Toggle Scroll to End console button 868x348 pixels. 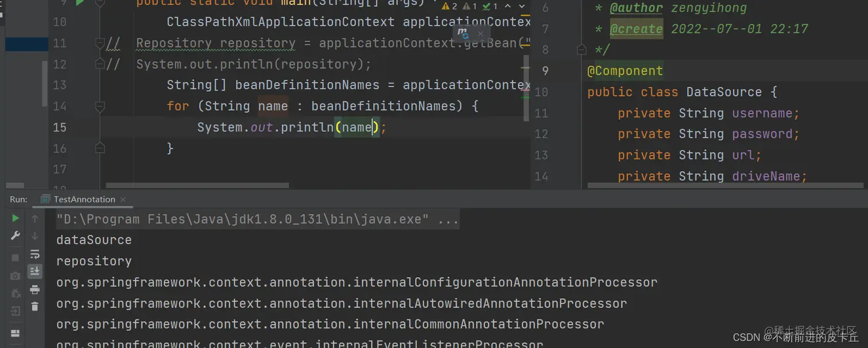[35, 271]
